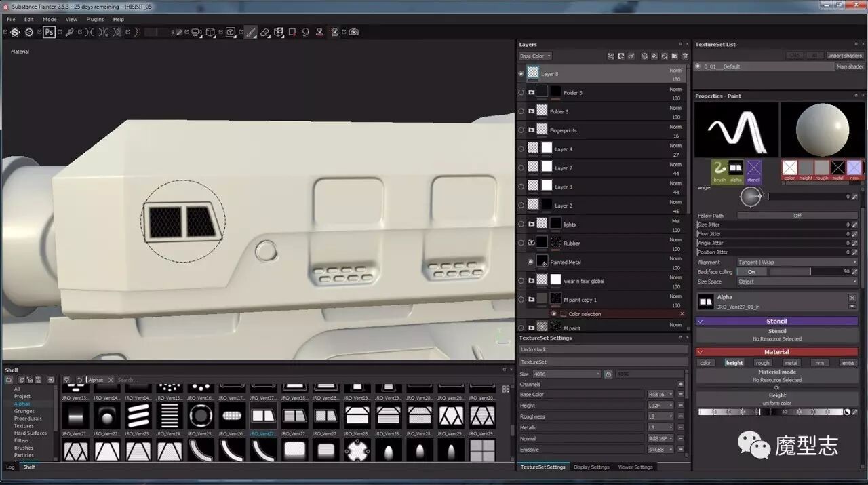Viewport: 868px width, 485px height.
Task: Click the Import shaders button
Action: tap(844, 56)
